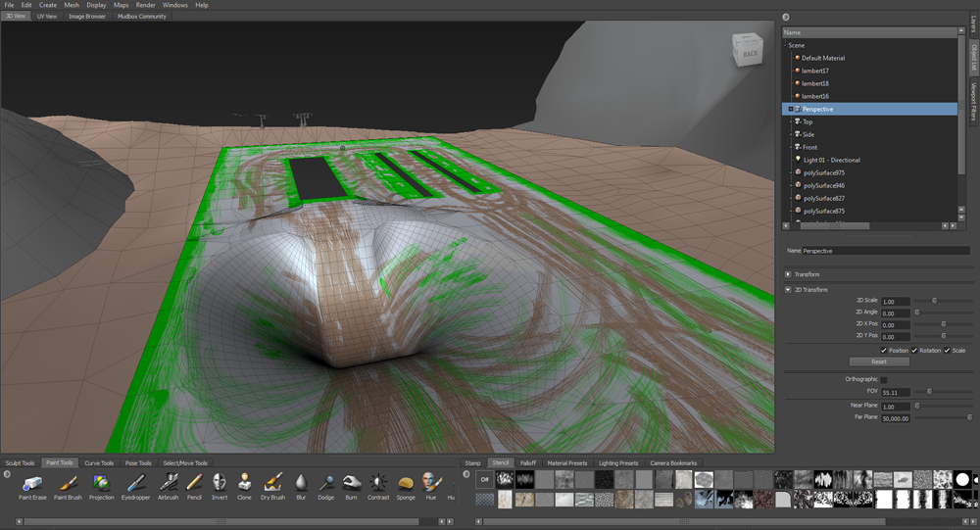
Task: Adjust the Far Plane slider
Action: (x=969, y=417)
